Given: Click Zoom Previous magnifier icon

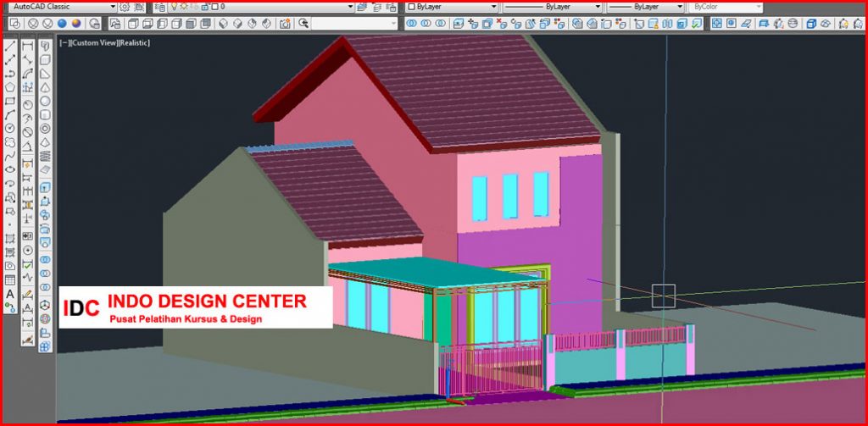Looking at the screenshot, I should (303, 23).
